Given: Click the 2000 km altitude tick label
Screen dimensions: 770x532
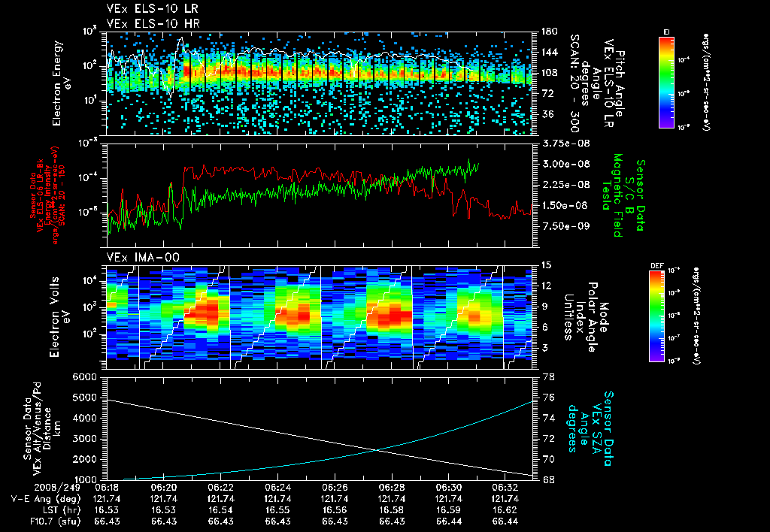Looking at the screenshot, I should point(84,459).
